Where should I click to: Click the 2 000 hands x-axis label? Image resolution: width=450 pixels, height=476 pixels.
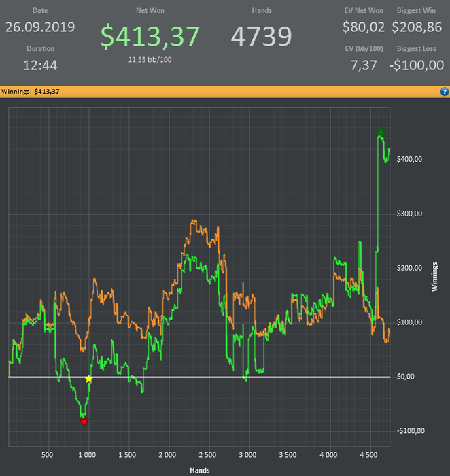pos(167,455)
